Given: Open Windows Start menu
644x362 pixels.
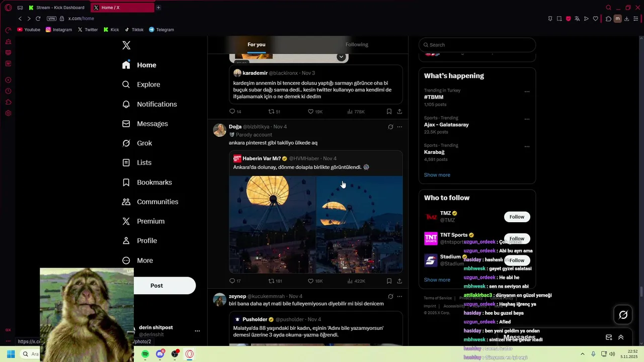Looking at the screenshot, I should point(11,354).
